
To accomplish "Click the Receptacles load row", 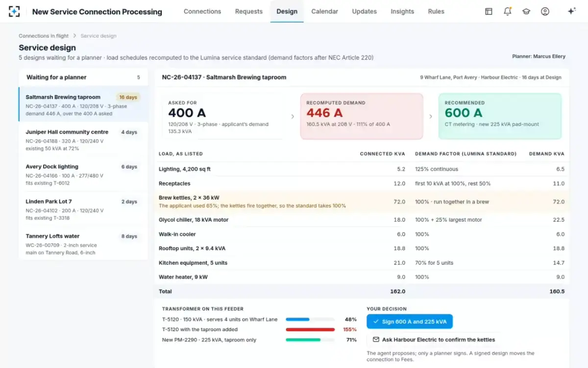I will point(362,184).
